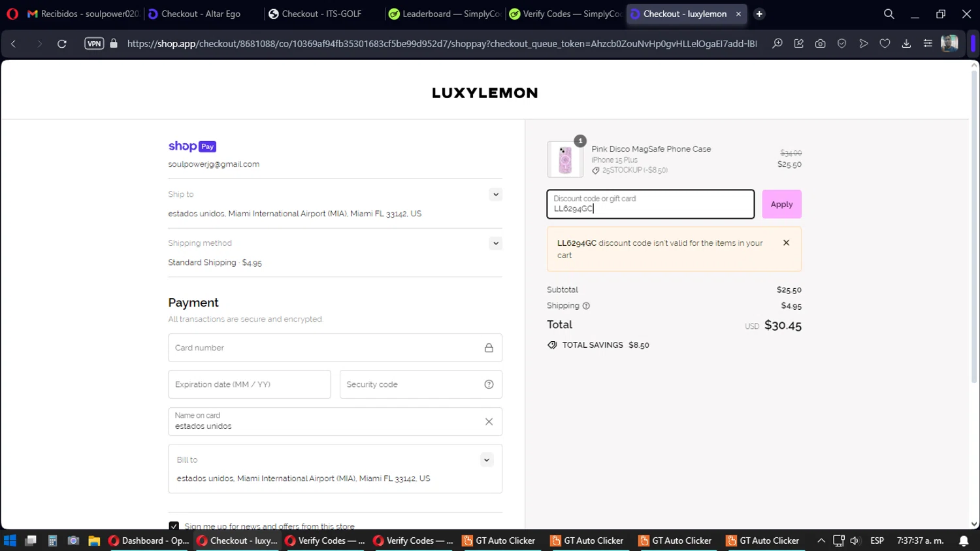
Task: Close the Checkout - luxylemon tab
Action: pos(738,14)
